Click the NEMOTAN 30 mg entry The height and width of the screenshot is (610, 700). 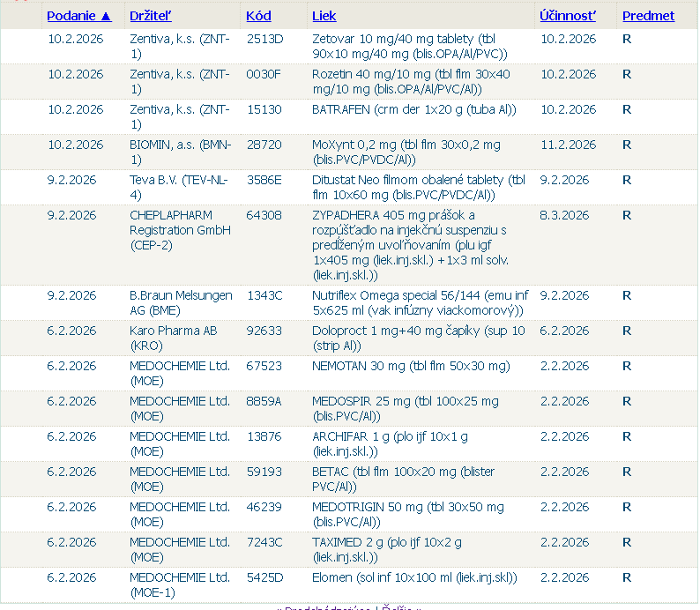click(411, 367)
